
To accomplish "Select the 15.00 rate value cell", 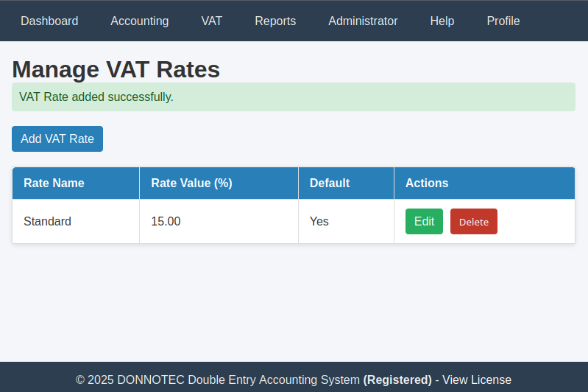I will (x=219, y=222).
